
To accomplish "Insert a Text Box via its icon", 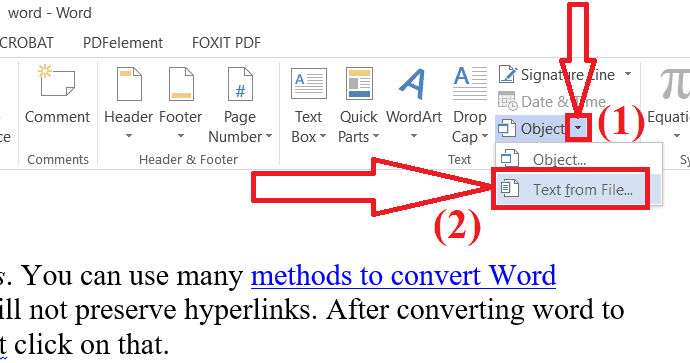I will pyautogui.click(x=309, y=83).
